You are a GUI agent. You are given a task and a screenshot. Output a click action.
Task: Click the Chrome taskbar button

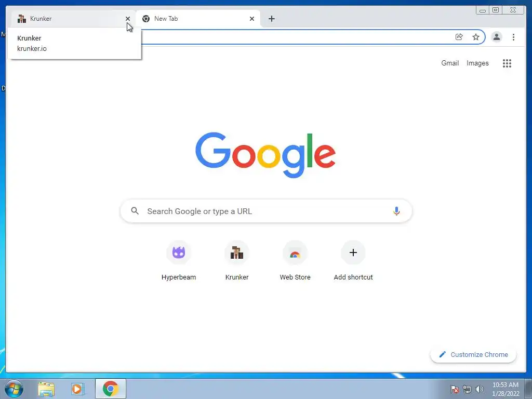point(111,389)
